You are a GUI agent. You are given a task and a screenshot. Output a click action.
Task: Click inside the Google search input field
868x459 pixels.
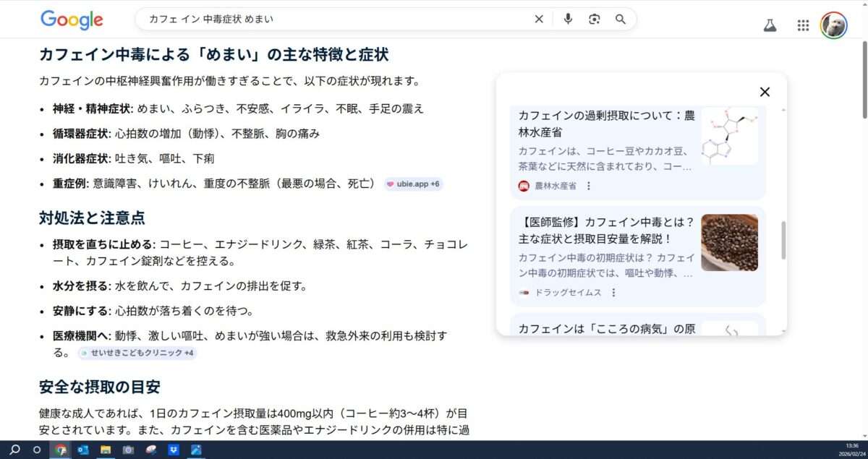tap(333, 20)
